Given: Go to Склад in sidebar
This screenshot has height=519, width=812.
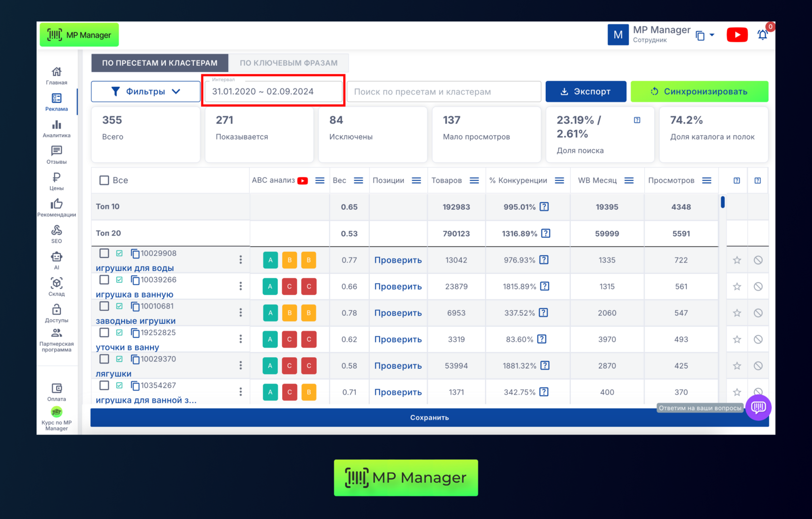Looking at the screenshot, I should click(57, 287).
